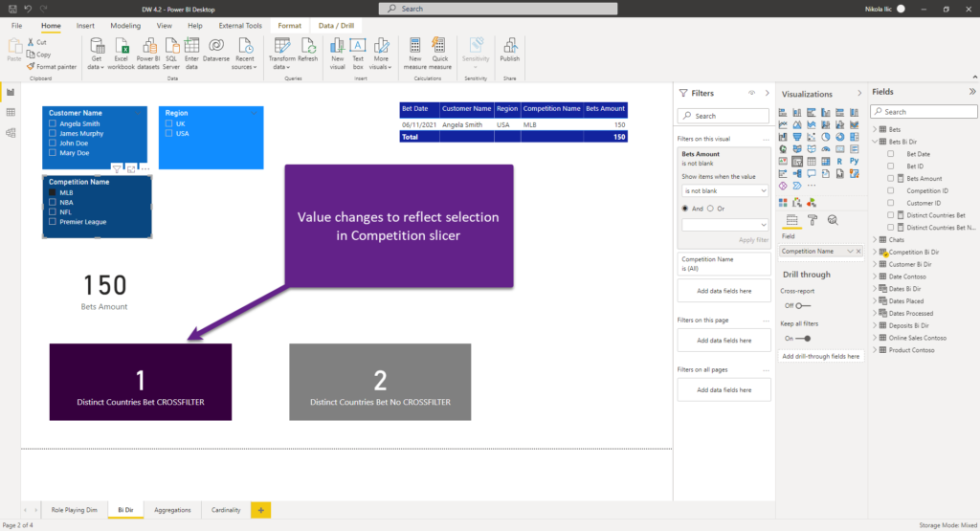Select the Slicer visualization

pos(797,161)
